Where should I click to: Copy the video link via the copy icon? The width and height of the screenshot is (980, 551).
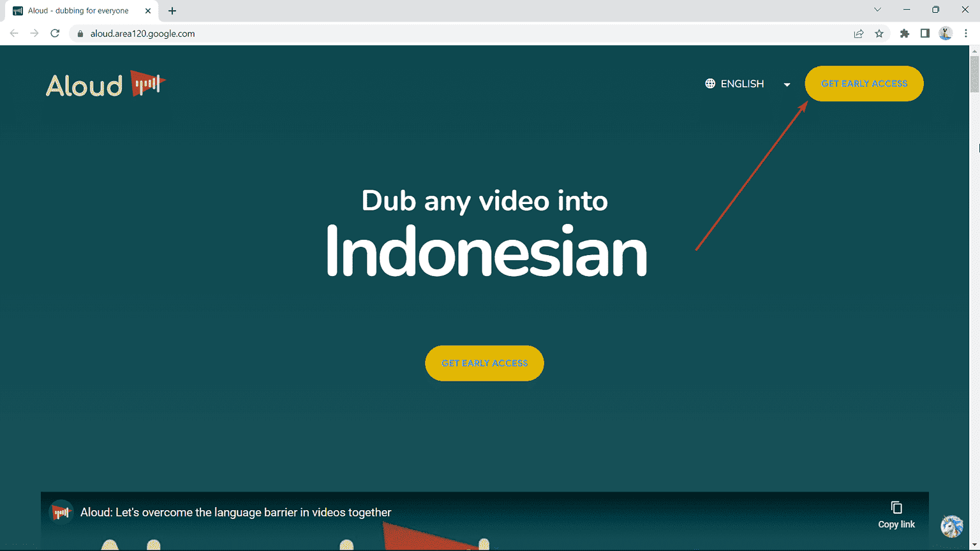[896, 508]
